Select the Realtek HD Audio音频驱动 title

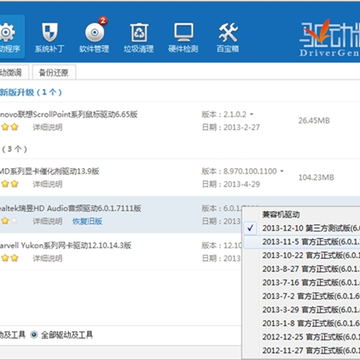(71, 208)
